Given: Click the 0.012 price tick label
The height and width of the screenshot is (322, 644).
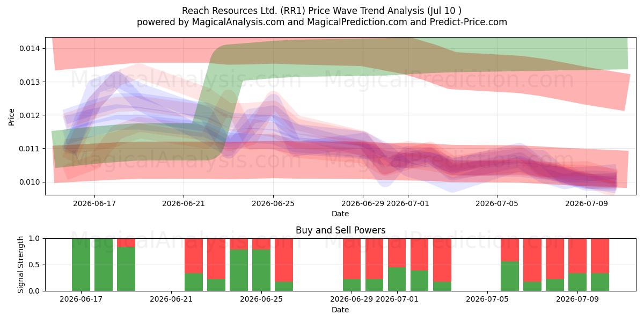Looking at the screenshot, I should (30, 115).
